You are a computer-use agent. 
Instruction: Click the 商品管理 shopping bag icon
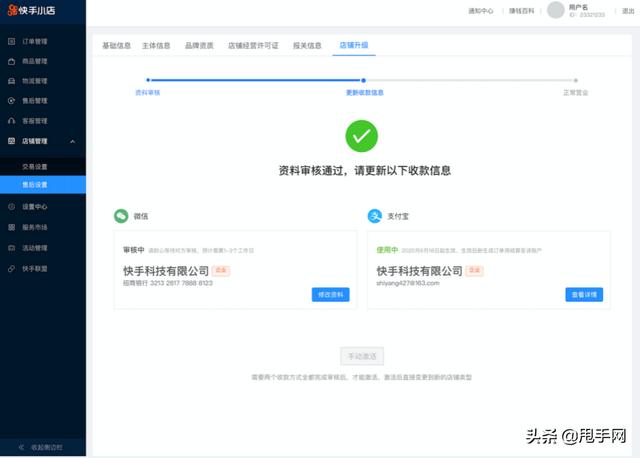[11, 61]
